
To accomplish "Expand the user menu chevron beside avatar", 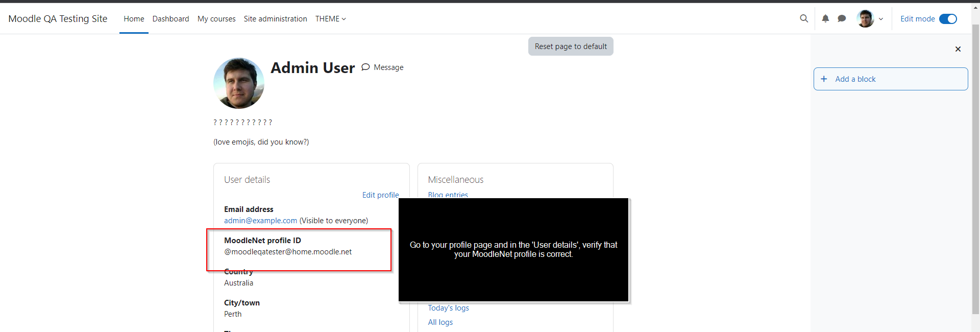I will (881, 19).
